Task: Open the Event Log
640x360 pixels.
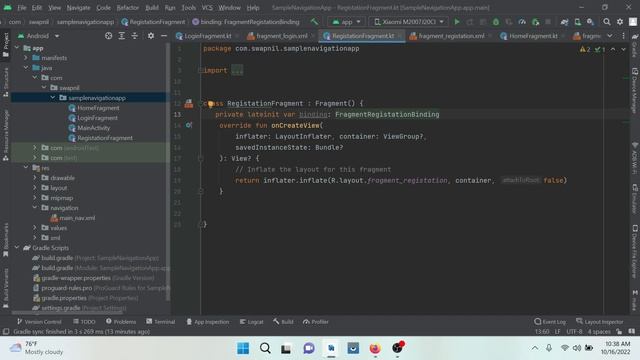Action: click(x=550, y=322)
